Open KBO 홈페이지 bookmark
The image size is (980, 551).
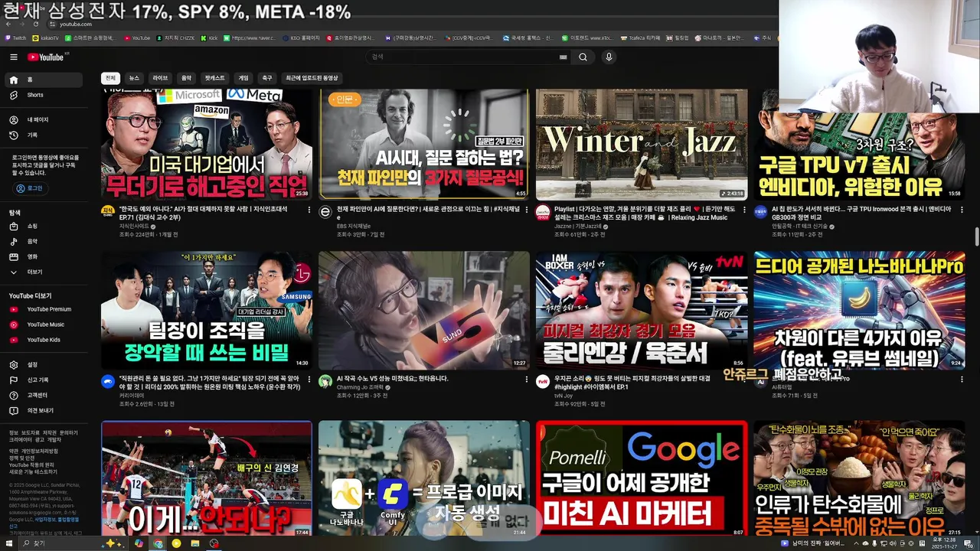[301, 37]
